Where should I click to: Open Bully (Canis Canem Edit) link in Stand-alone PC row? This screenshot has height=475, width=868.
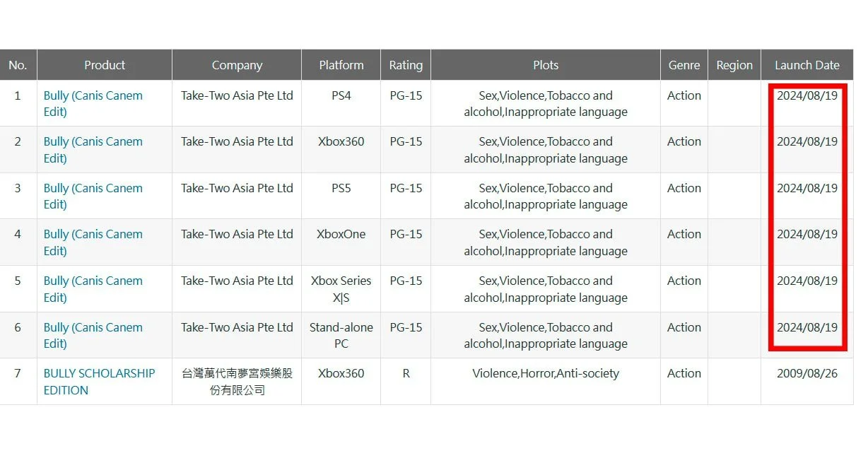[x=93, y=335]
